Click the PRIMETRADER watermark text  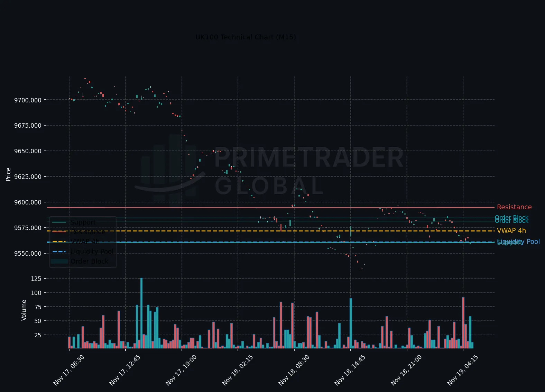[309, 157]
